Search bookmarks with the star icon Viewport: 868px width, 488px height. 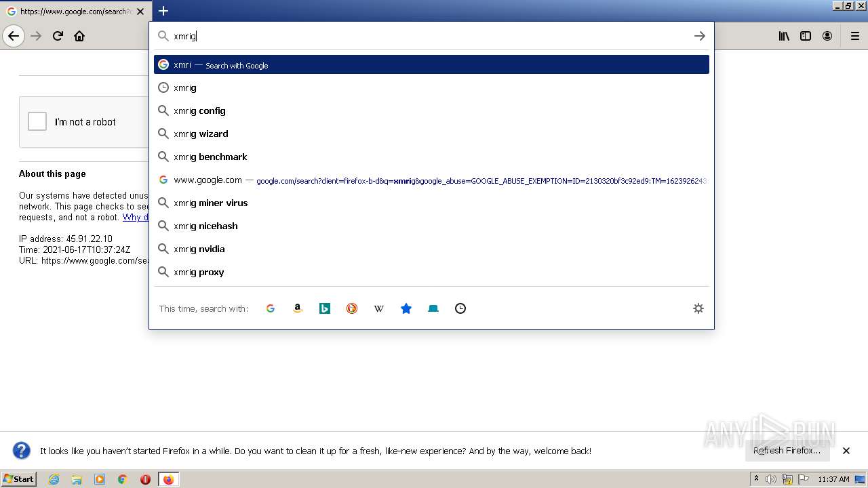[x=406, y=308]
